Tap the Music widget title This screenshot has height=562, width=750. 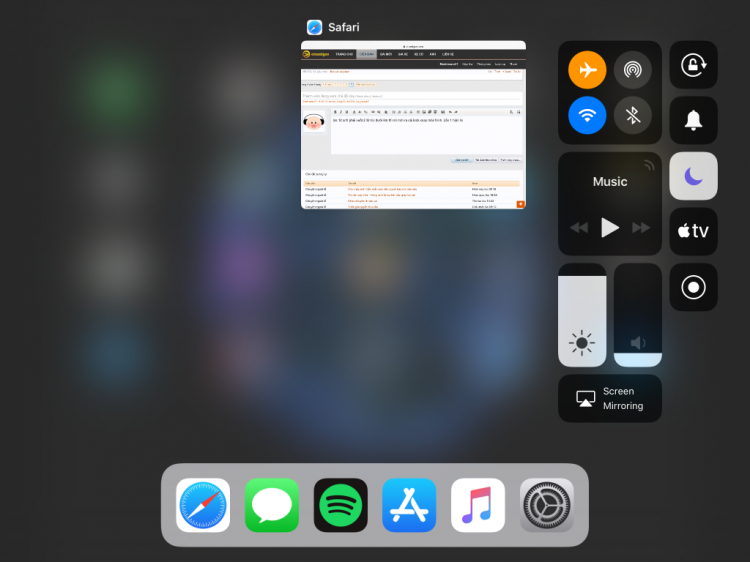610,182
